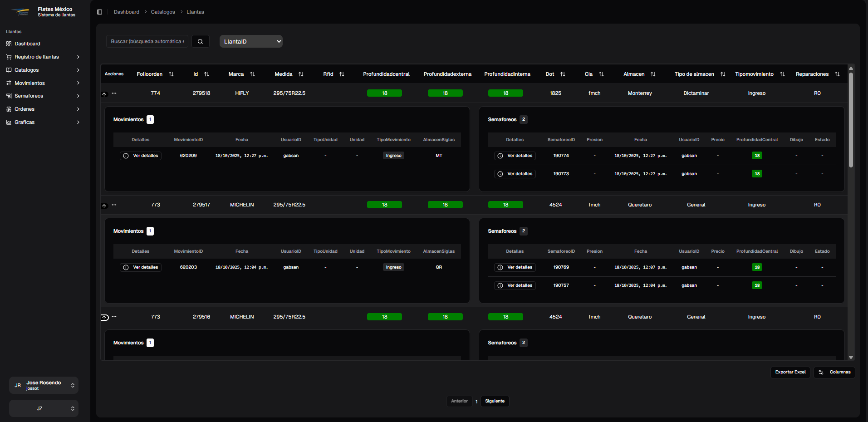Sort by Reparaciones column arrows
Screen dimensions: 868x422
(x=837, y=74)
